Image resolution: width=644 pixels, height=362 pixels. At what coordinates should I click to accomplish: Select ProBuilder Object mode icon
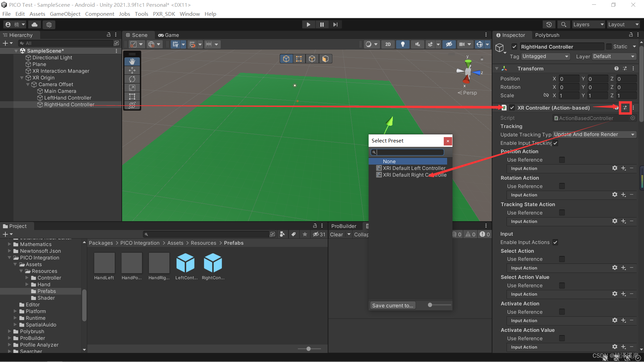point(286,59)
